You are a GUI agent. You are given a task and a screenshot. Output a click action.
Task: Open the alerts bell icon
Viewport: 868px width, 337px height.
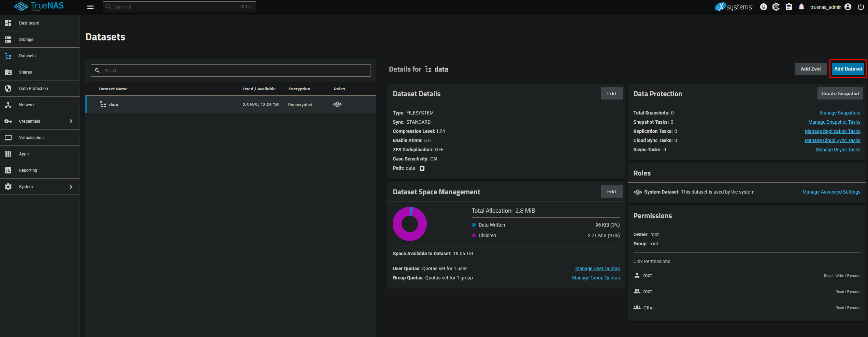click(x=801, y=7)
